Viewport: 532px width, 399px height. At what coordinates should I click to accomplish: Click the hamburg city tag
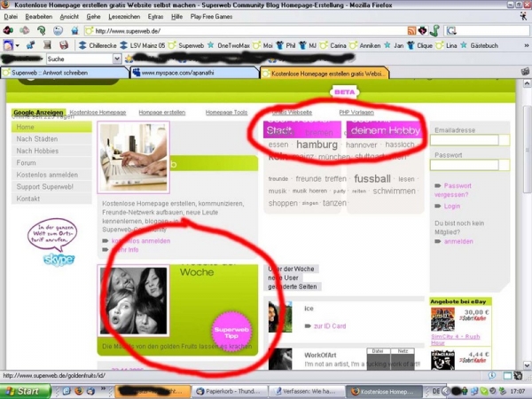[317, 145]
